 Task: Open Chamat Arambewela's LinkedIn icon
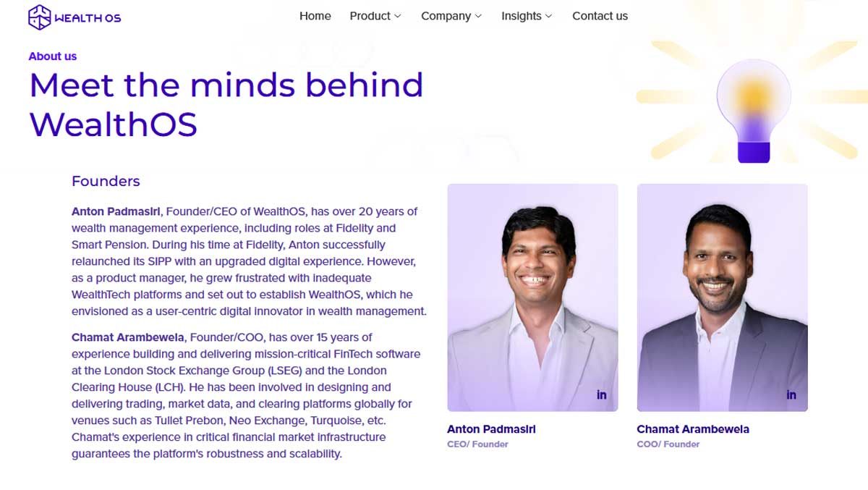click(x=791, y=394)
